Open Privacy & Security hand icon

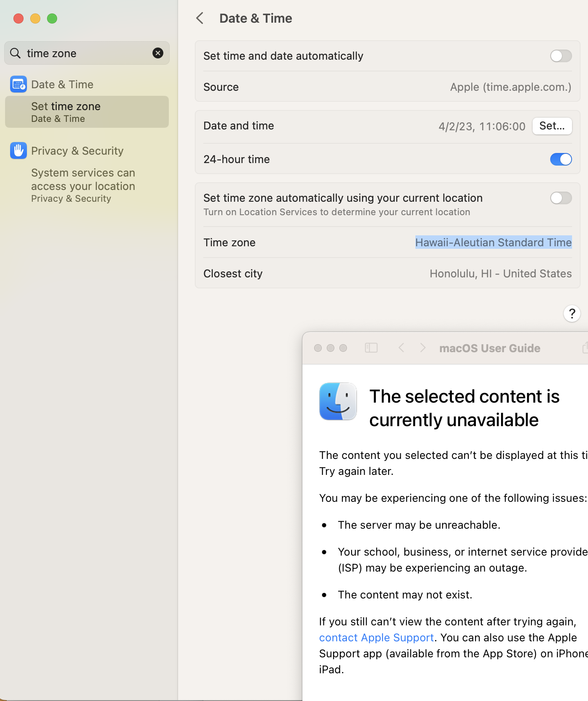pyautogui.click(x=18, y=151)
